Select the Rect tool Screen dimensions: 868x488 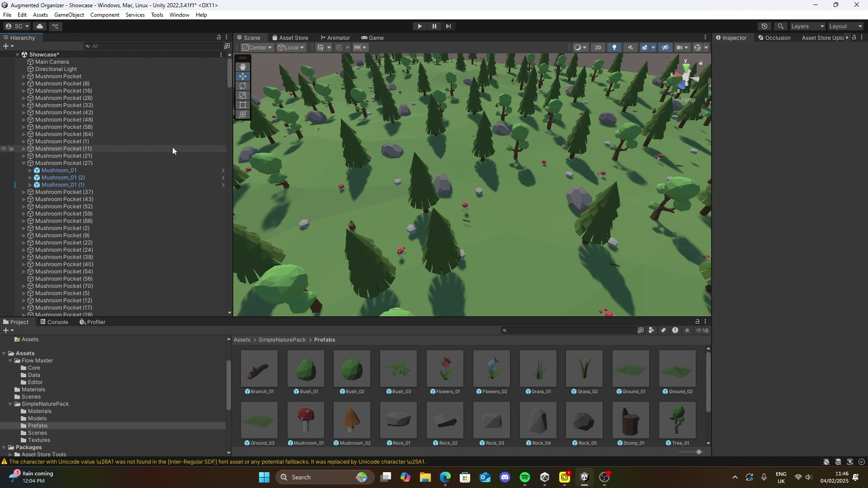point(243,105)
